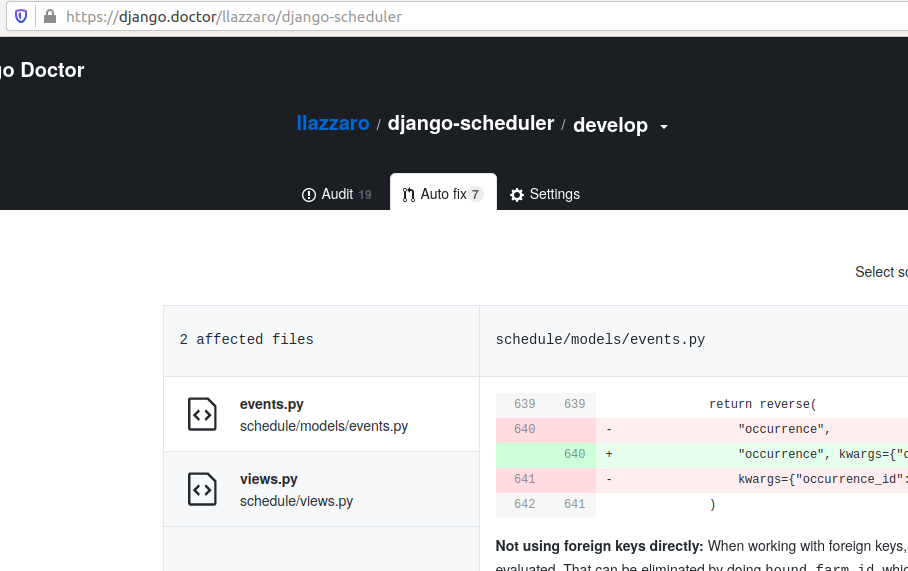Click the Audit count badge 19

pyautogui.click(x=365, y=195)
